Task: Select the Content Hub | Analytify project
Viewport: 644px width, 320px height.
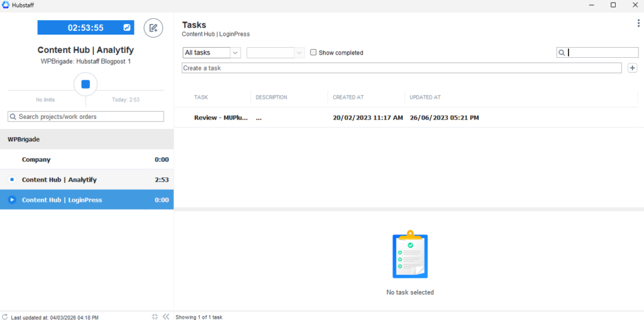Action: click(x=87, y=180)
